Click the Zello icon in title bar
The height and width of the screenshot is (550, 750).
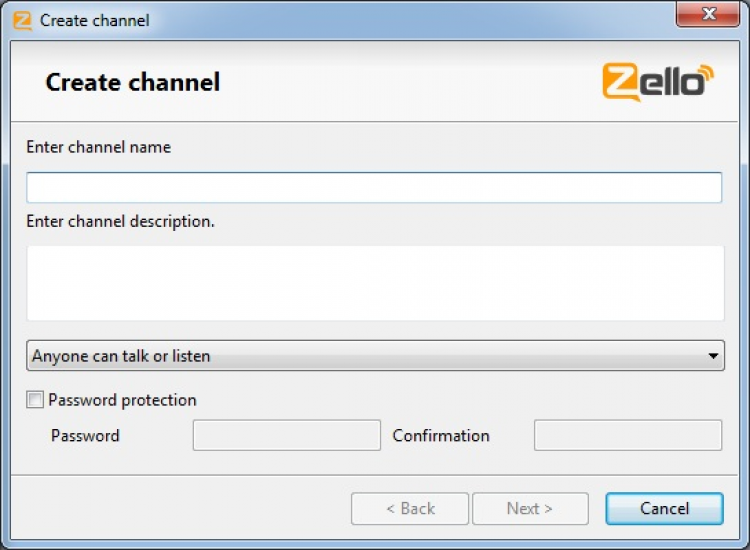pyautogui.click(x=22, y=20)
